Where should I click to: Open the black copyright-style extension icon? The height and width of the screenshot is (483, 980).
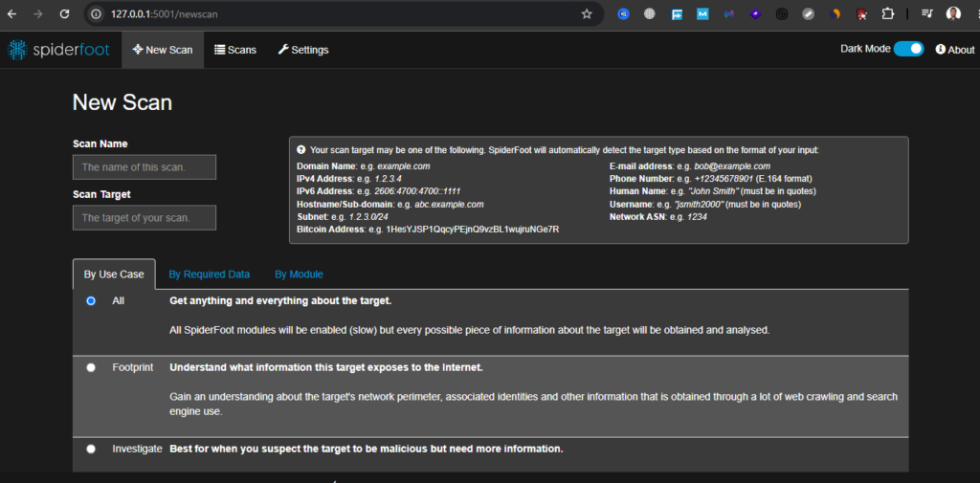pyautogui.click(x=781, y=13)
